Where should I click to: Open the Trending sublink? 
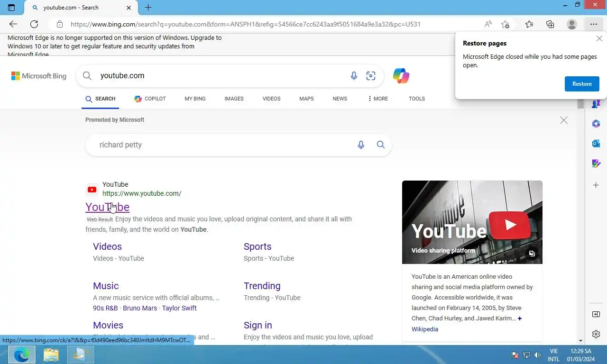coord(262,286)
